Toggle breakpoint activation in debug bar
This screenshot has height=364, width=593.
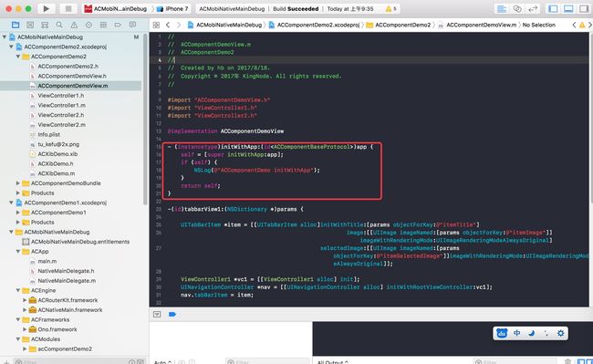(172, 314)
